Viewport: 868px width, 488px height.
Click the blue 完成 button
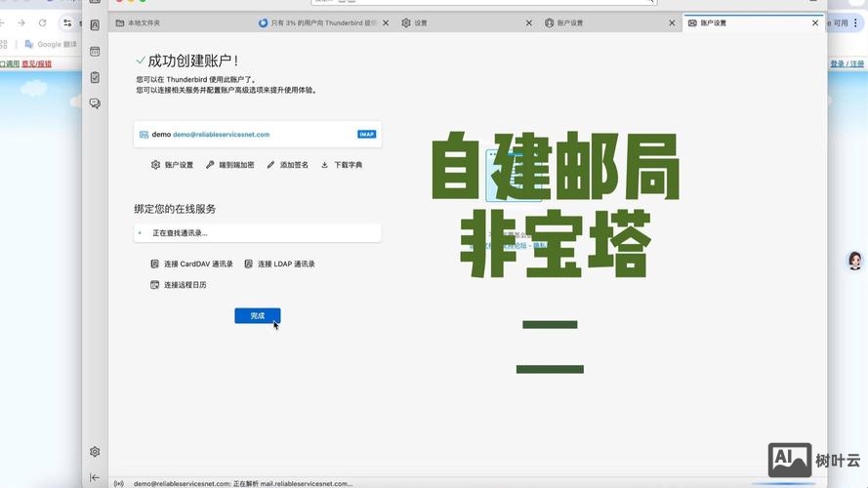[258, 315]
